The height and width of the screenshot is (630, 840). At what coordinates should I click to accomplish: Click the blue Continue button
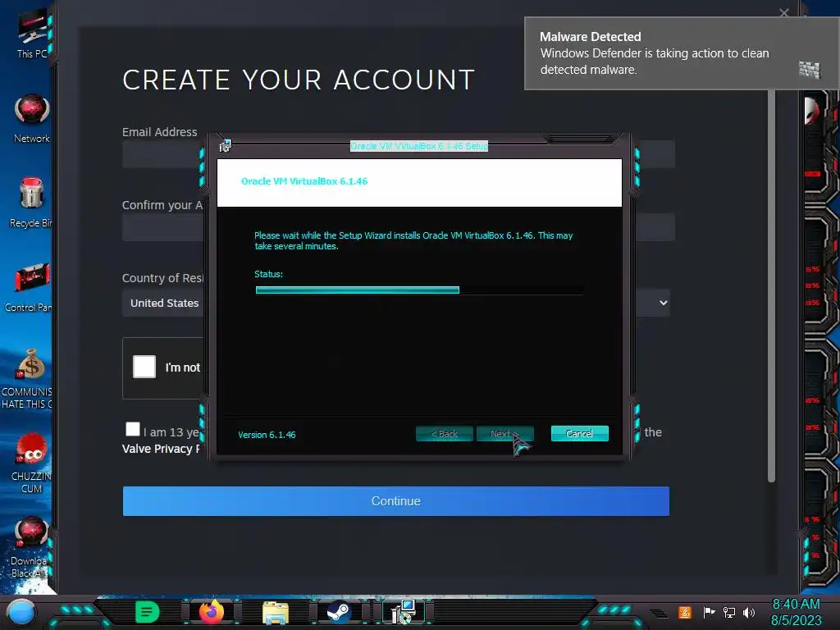tap(396, 501)
